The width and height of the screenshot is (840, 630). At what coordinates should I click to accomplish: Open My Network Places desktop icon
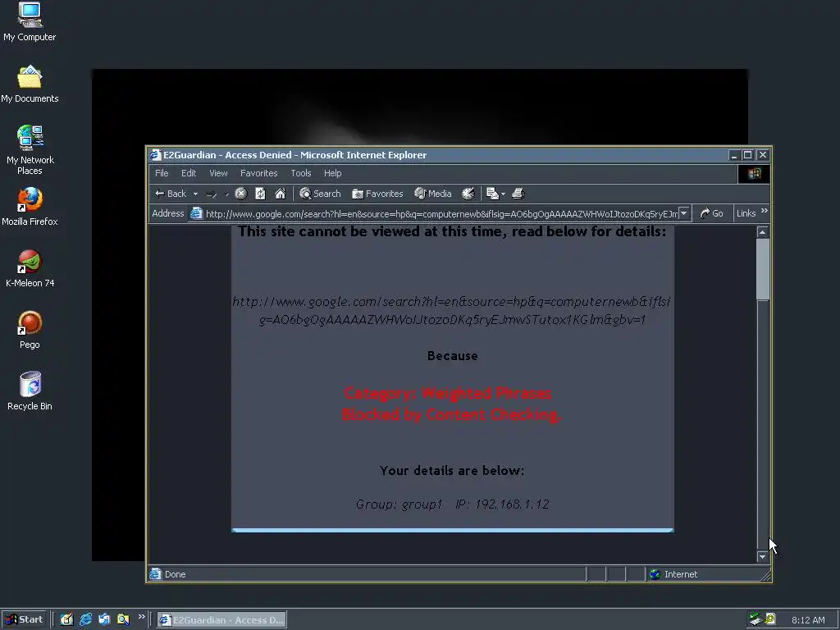[x=30, y=150]
